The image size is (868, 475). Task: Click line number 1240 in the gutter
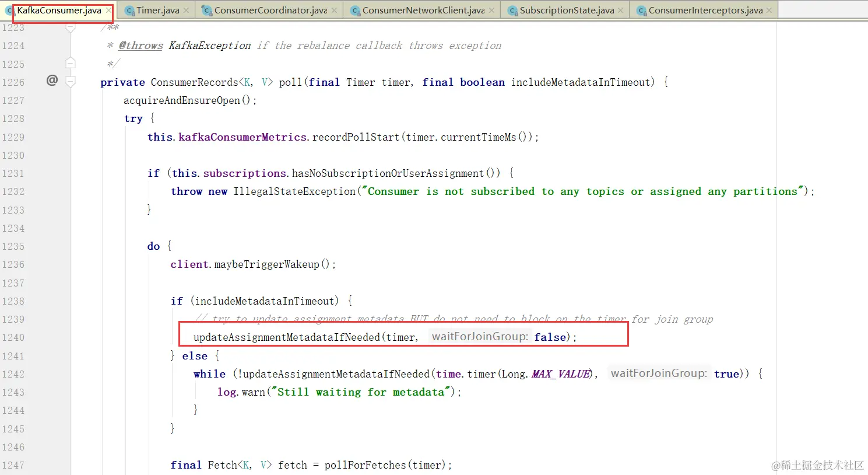pyautogui.click(x=13, y=337)
